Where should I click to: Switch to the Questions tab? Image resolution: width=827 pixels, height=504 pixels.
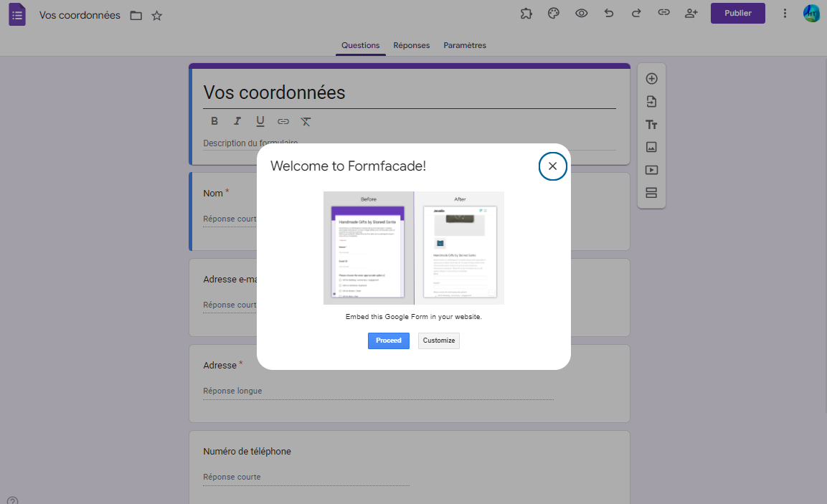pos(360,45)
